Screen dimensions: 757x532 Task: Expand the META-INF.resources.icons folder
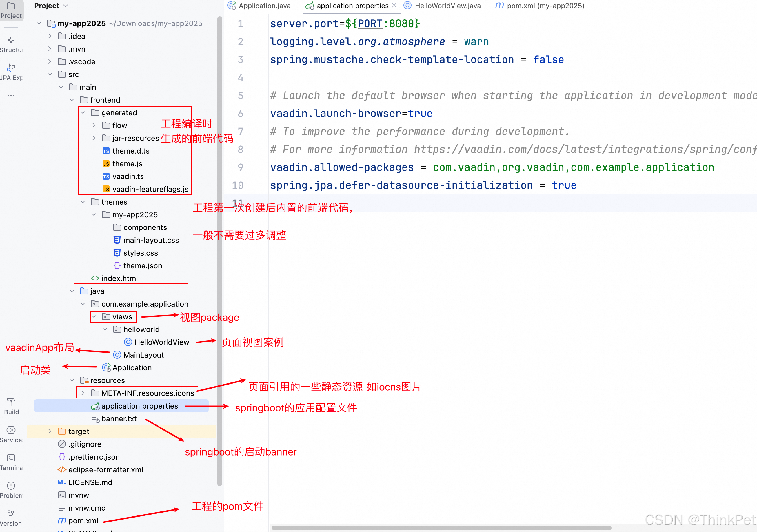(83, 393)
